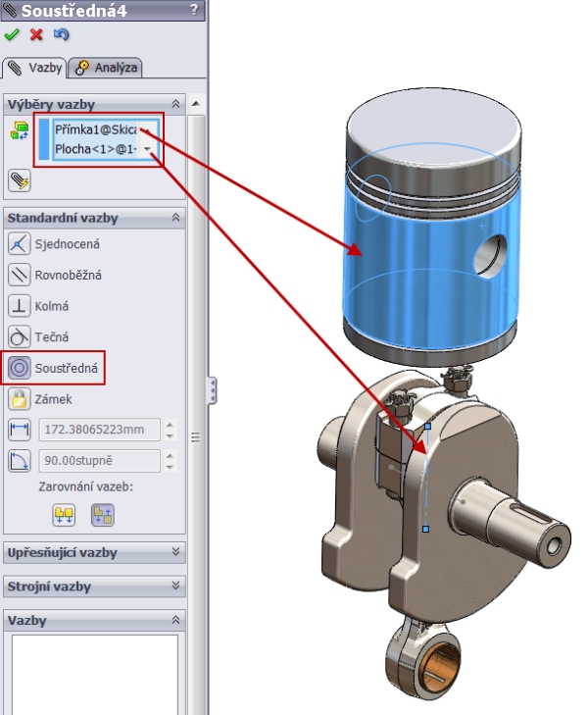Choose anti-aligned mate alignment icon
Image resolution: width=588 pixels, height=715 pixels.
[103, 515]
